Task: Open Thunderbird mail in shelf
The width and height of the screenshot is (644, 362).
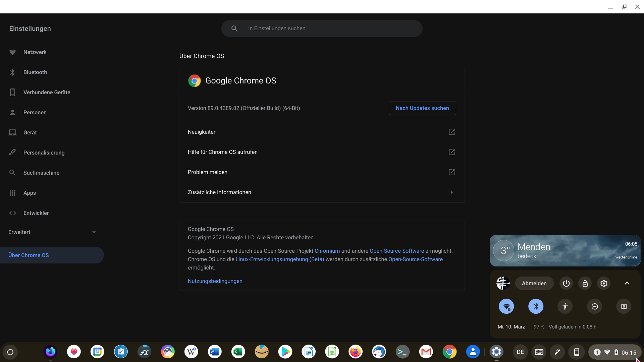Action: (x=379, y=352)
